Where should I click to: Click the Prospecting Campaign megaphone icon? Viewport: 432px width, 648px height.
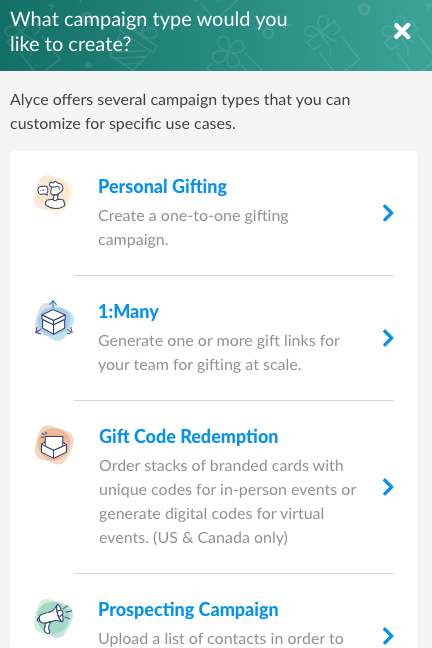pyautogui.click(x=54, y=617)
